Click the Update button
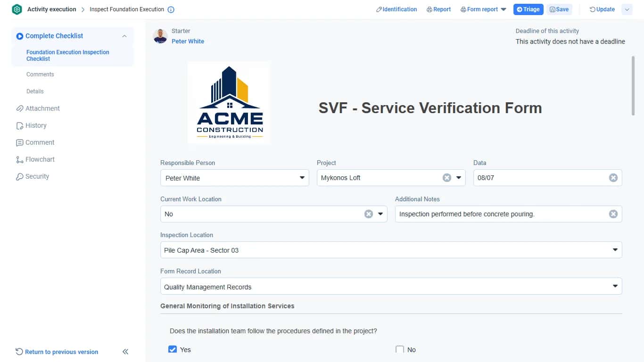Viewport: 644px width, 362px height. pyautogui.click(x=602, y=9)
